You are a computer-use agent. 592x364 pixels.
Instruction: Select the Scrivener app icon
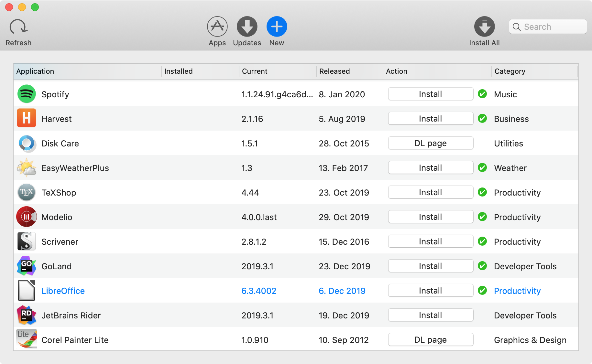[27, 241]
